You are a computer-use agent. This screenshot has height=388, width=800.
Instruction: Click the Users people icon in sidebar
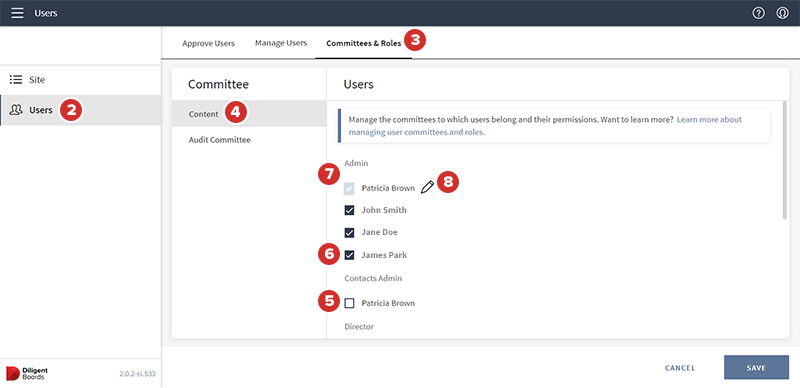(x=17, y=110)
